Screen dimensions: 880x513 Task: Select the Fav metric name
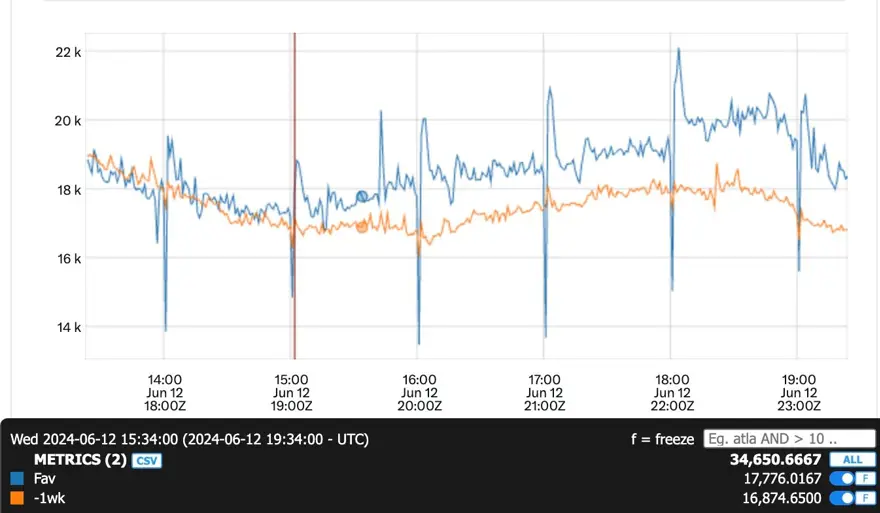[45, 479]
